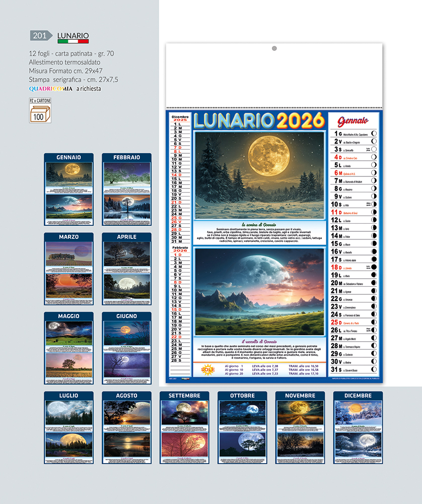This screenshot has height=504, width=422.
Task: Click the golden full moon winter photo
Action: [x=259, y=175]
